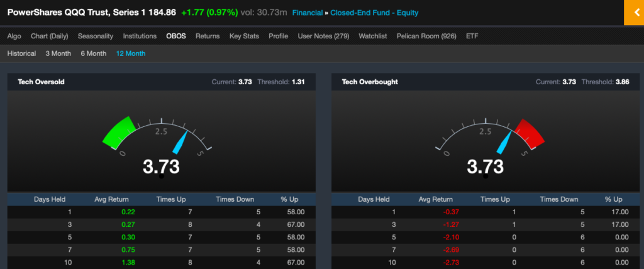Image resolution: width=644 pixels, height=269 pixels.
Task: Follow Closed-End Fund - Equity link
Action: point(374,13)
